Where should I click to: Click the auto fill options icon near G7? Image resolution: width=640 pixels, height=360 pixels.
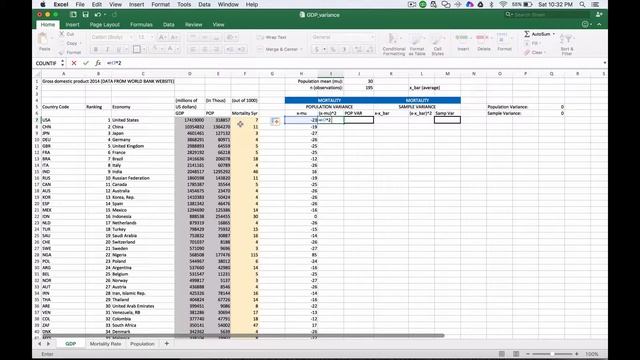coord(276,121)
